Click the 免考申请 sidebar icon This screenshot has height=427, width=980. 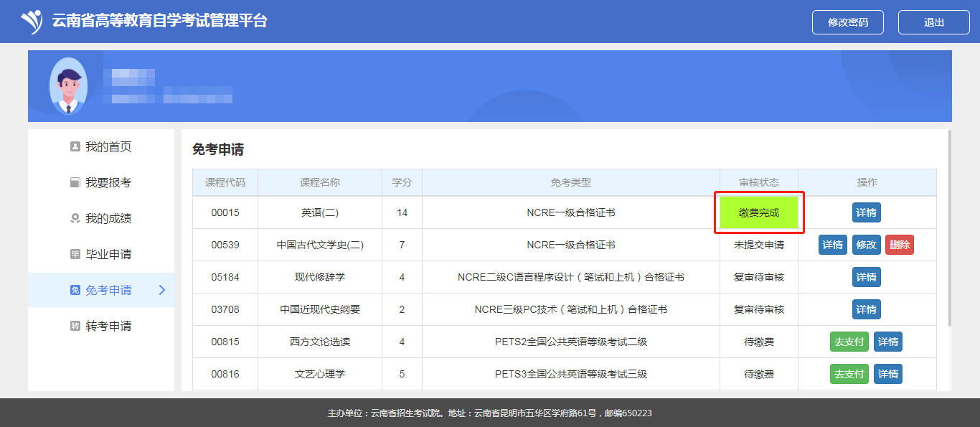coord(75,291)
